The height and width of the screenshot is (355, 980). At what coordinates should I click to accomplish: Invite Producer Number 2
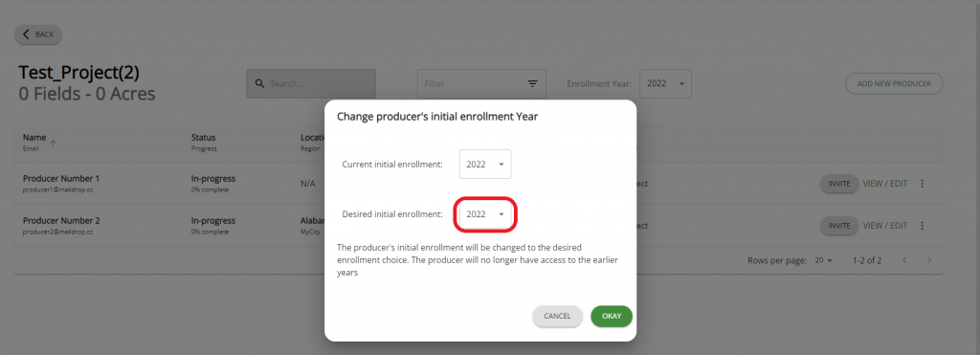pyautogui.click(x=838, y=226)
